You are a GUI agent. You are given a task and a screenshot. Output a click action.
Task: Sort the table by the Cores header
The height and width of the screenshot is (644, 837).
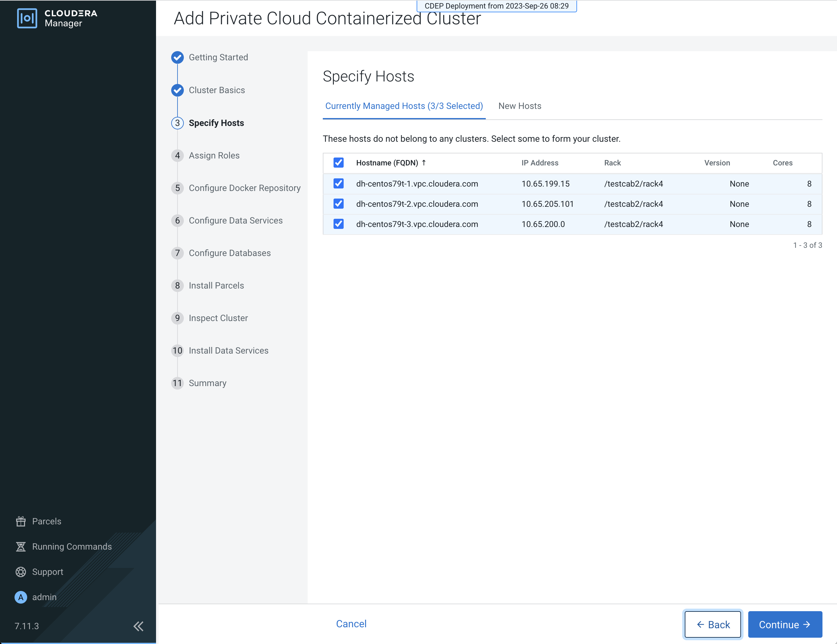[x=782, y=163]
